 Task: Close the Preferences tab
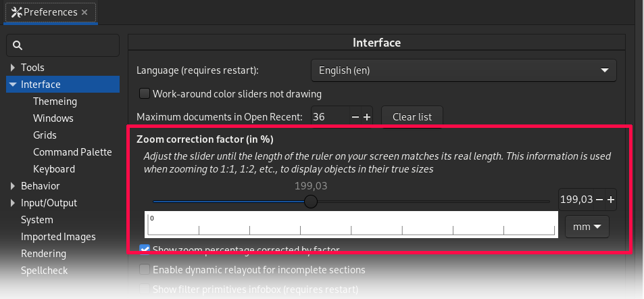coord(84,12)
